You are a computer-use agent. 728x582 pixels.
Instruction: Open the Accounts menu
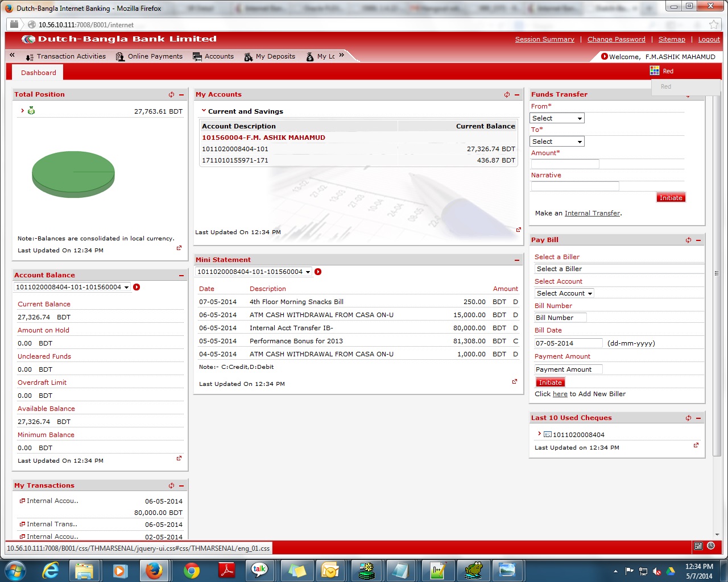tap(213, 56)
